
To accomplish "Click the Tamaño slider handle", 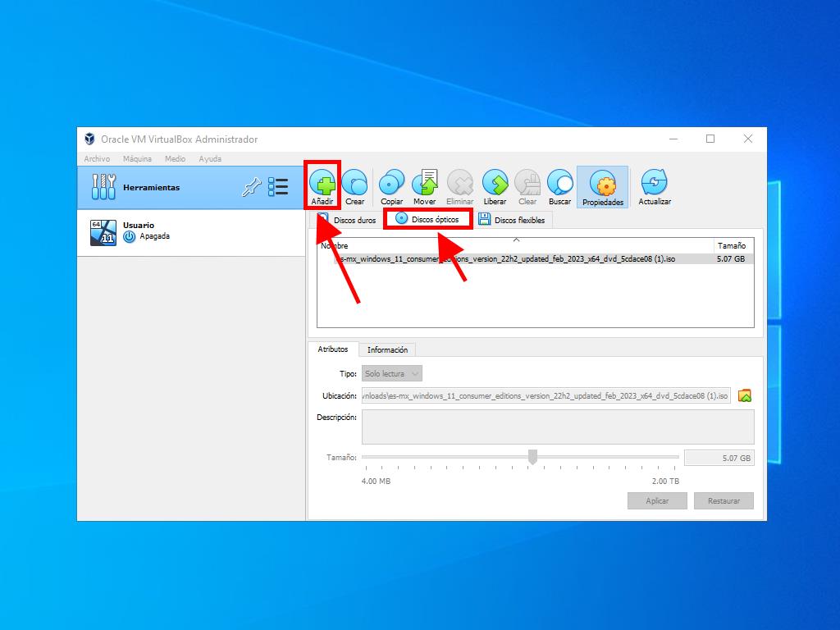I will pyautogui.click(x=532, y=457).
